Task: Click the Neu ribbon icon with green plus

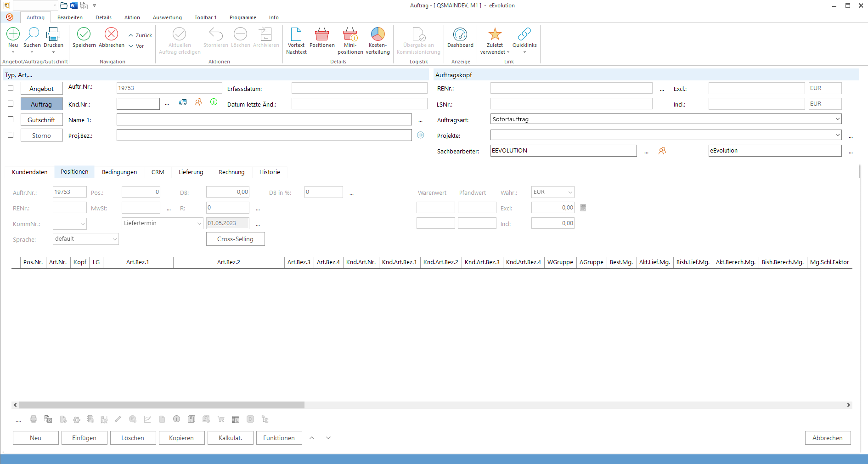Action: (13, 34)
